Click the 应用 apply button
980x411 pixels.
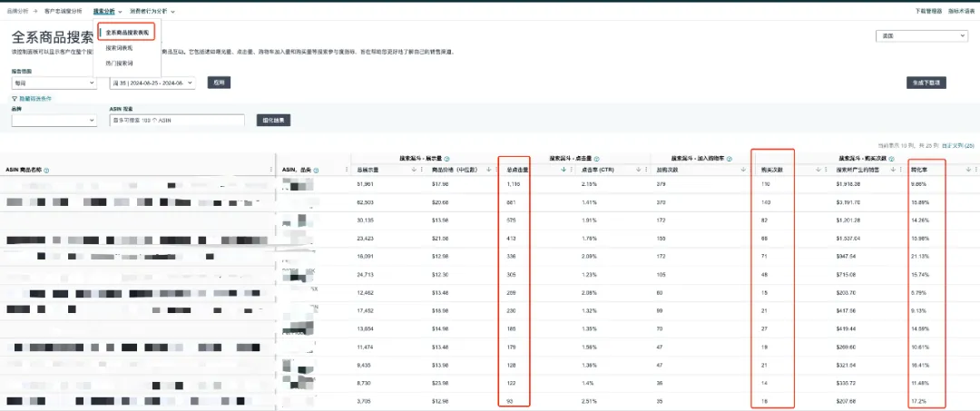(219, 83)
